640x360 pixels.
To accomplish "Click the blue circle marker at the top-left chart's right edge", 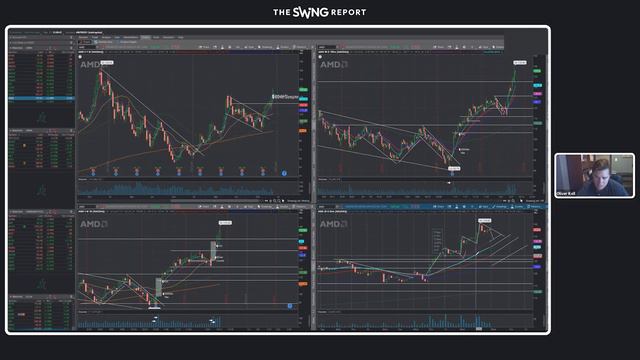I will pos(284,173).
